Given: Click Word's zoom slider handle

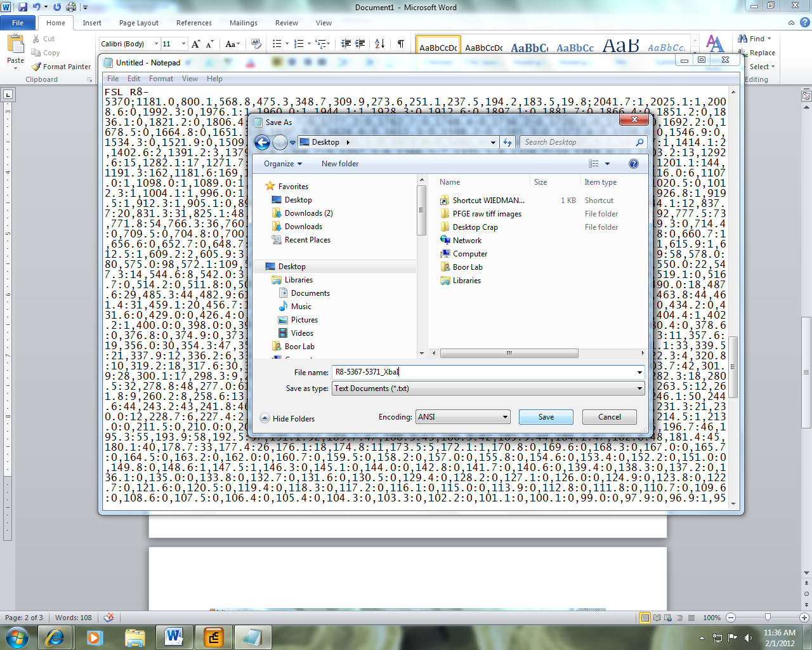Looking at the screenshot, I should click(x=768, y=618).
